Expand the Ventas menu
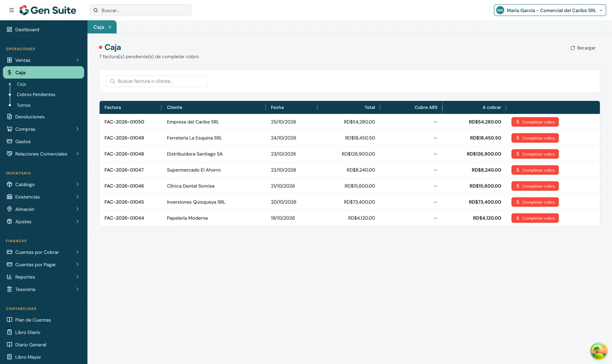Viewport: 612px width, 364px height. pyautogui.click(x=78, y=60)
